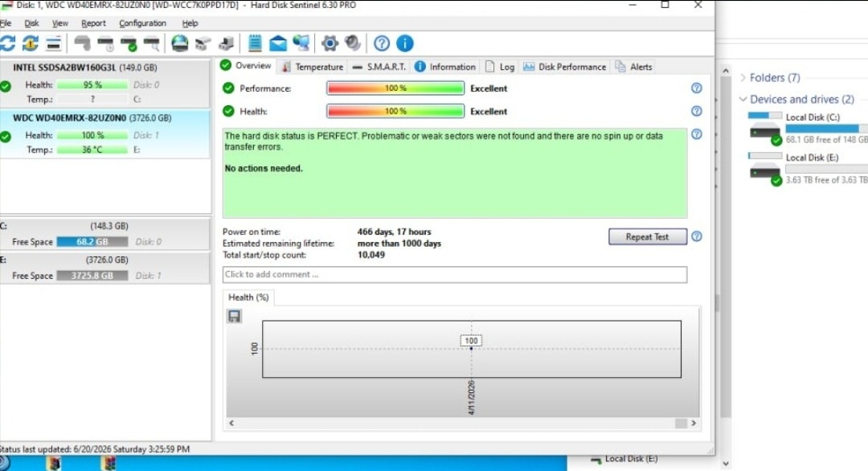Select the INTEL SSDSA2BW160G3L disk entry
The image size is (868, 471).
coord(104,83)
